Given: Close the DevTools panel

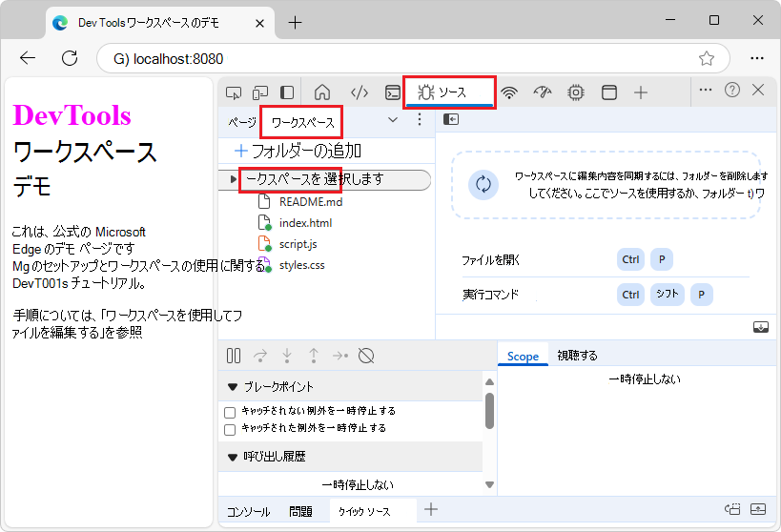Looking at the screenshot, I should [758, 91].
